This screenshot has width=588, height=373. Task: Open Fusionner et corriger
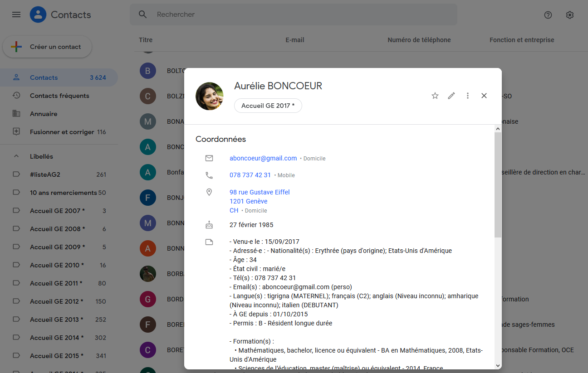point(59,132)
